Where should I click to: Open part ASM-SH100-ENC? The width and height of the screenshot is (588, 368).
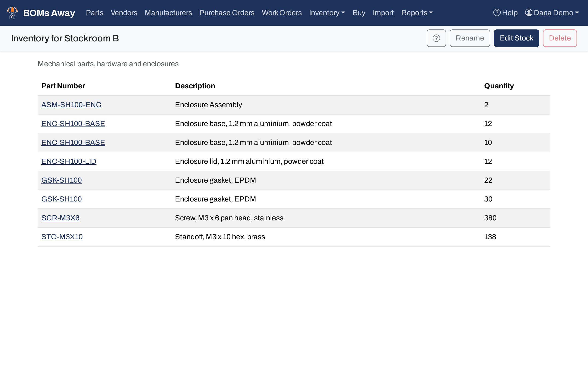(x=71, y=105)
